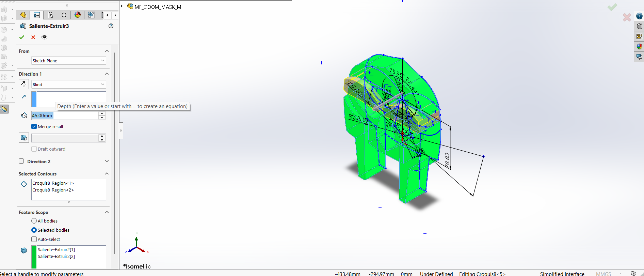This screenshot has height=276, width=644.
Task: Open the SOLIDWORKS Forum task pane
Action: pos(639,57)
